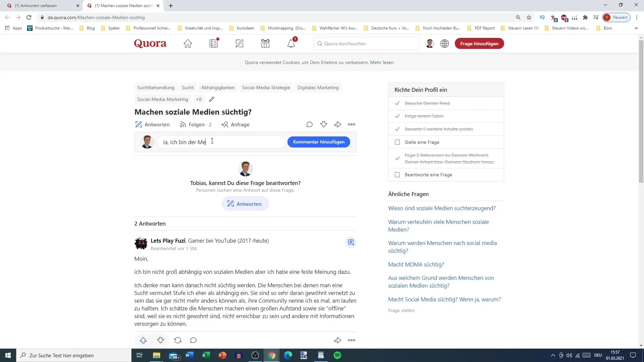
Task: Click the Frage stellen link
Action: click(401, 310)
